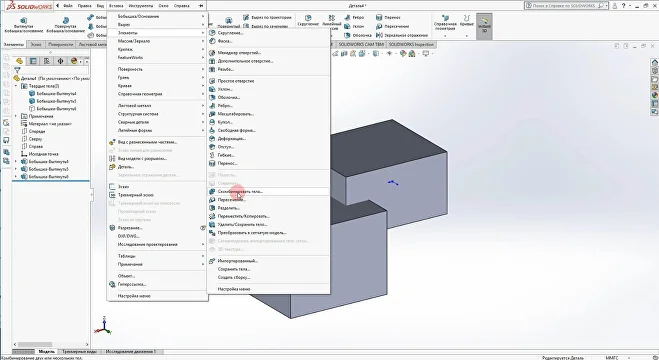This screenshot has height=360, width=659.
Task: Select Исходная точка origin in tree
Action: (40, 154)
